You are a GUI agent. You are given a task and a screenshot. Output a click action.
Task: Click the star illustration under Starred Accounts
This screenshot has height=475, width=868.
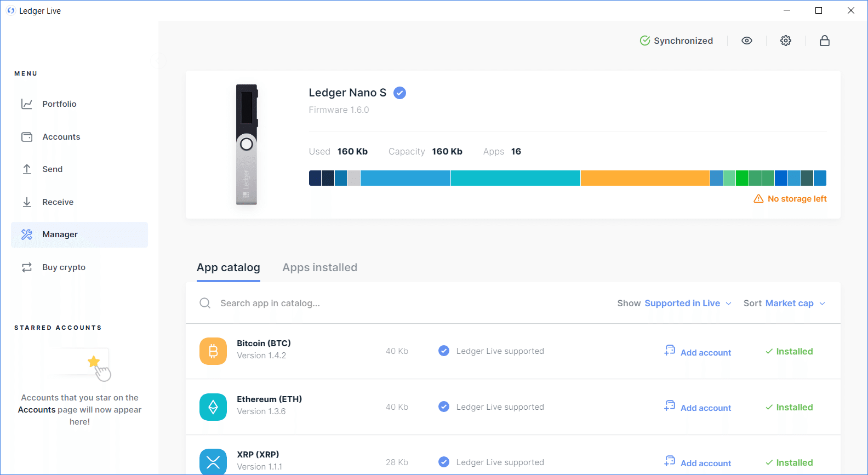click(x=94, y=362)
